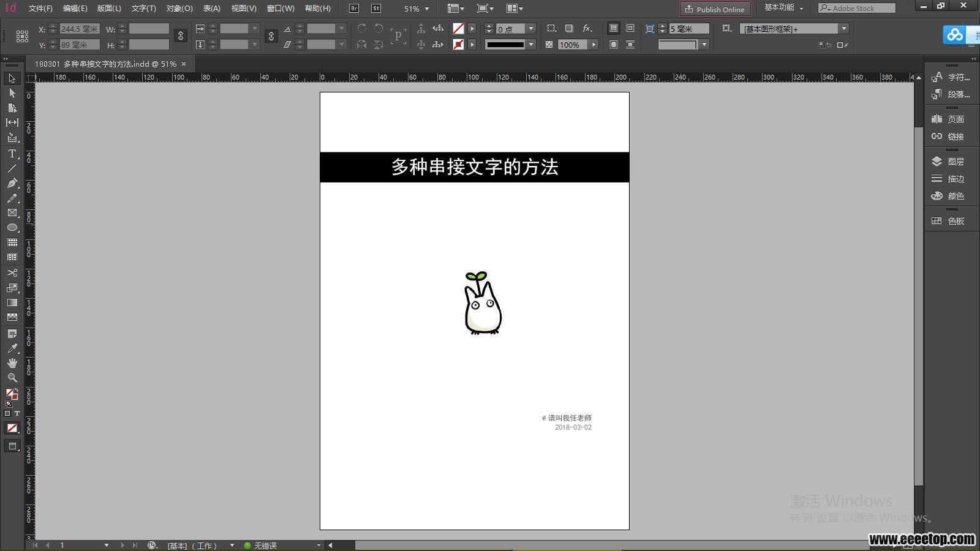Select the Gradient Swatch tool
The height and width of the screenshot is (551, 980).
[x=12, y=302]
